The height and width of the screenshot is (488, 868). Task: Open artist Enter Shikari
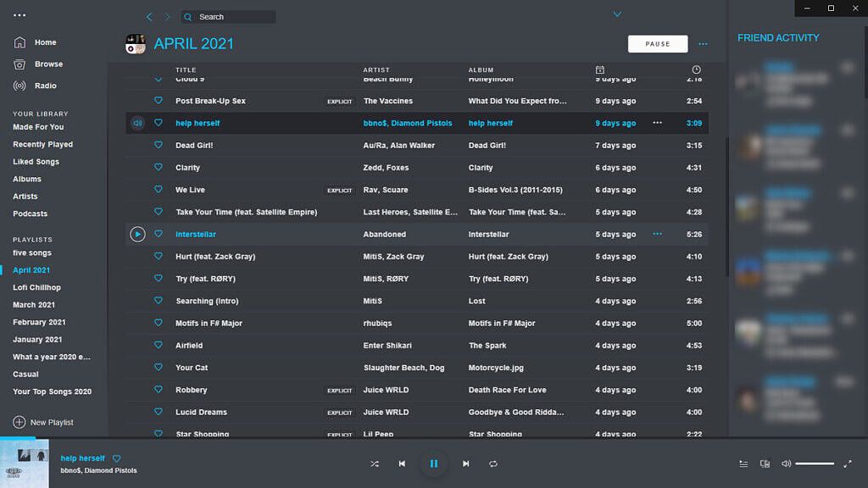coord(387,346)
